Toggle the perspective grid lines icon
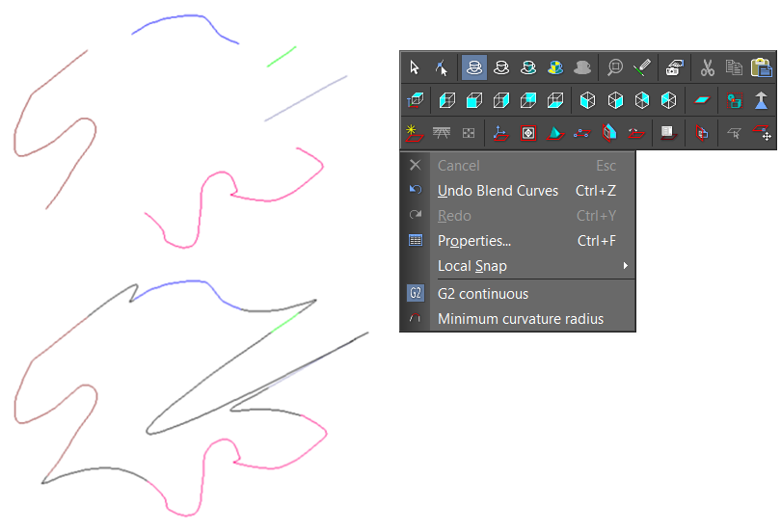The width and height of the screenshot is (781, 532). 442,133
